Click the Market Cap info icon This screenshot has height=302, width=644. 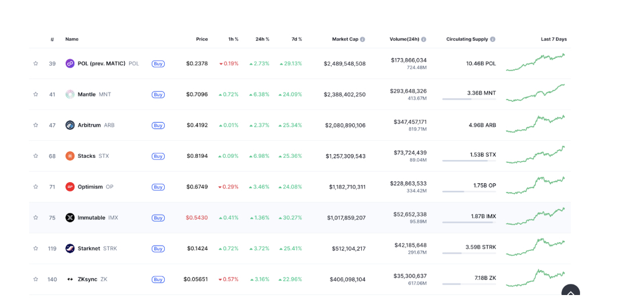pyautogui.click(x=362, y=40)
